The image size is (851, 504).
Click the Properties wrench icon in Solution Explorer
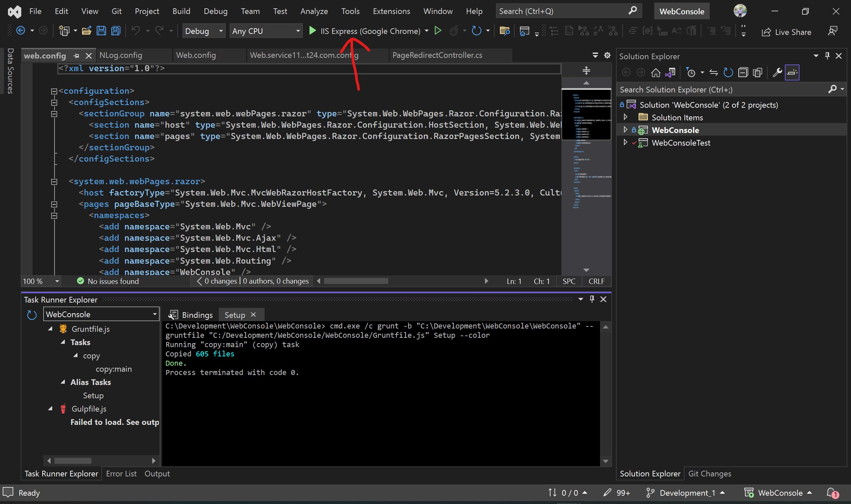click(x=778, y=72)
